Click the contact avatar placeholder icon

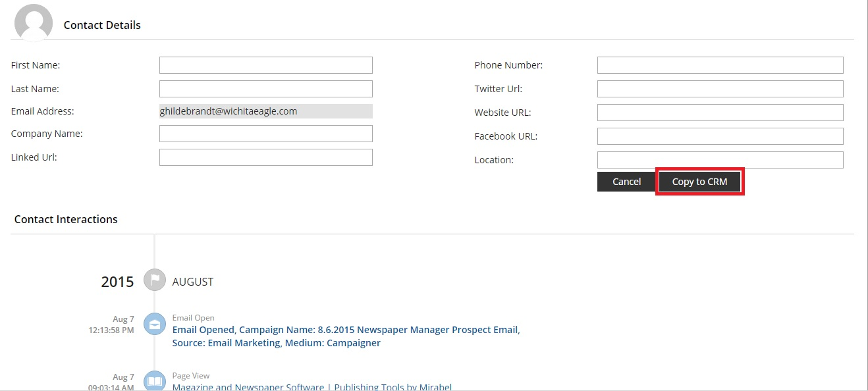(x=34, y=22)
